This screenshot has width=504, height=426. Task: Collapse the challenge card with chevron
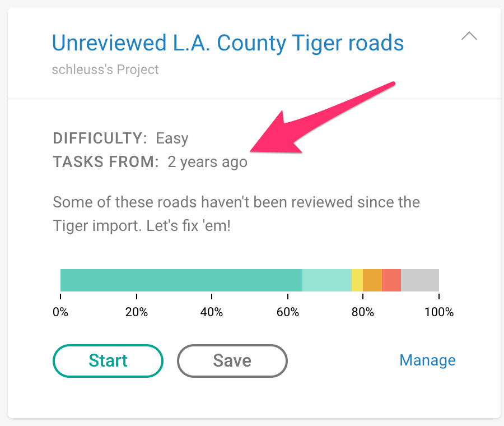(x=469, y=36)
